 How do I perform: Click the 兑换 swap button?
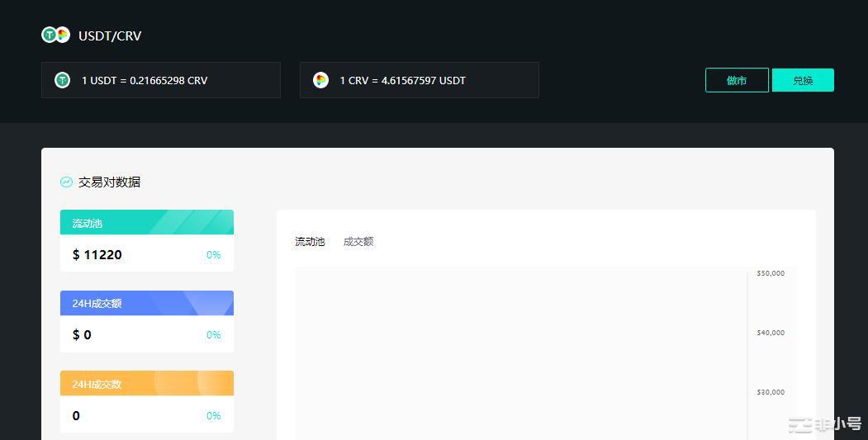click(803, 80)
